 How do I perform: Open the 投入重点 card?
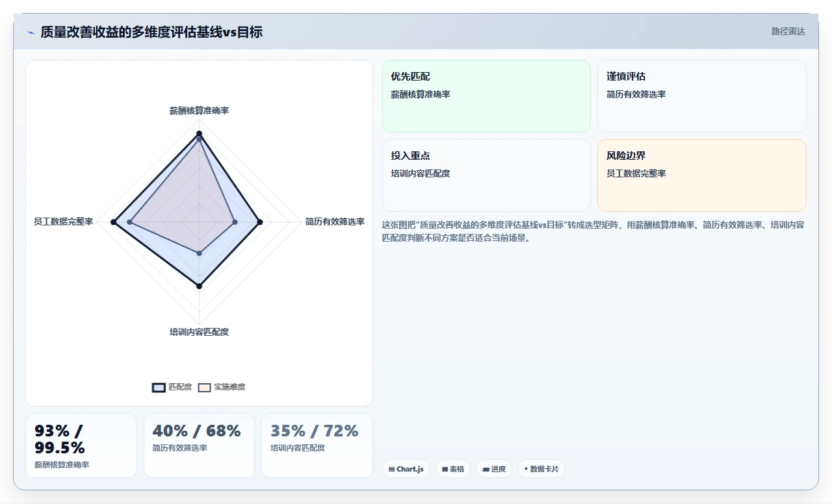pyautogui.click(x=486, y=175)
